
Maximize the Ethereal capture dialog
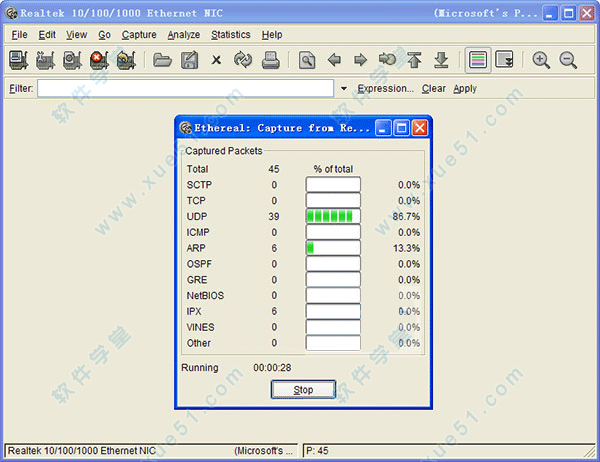[401, 128]
